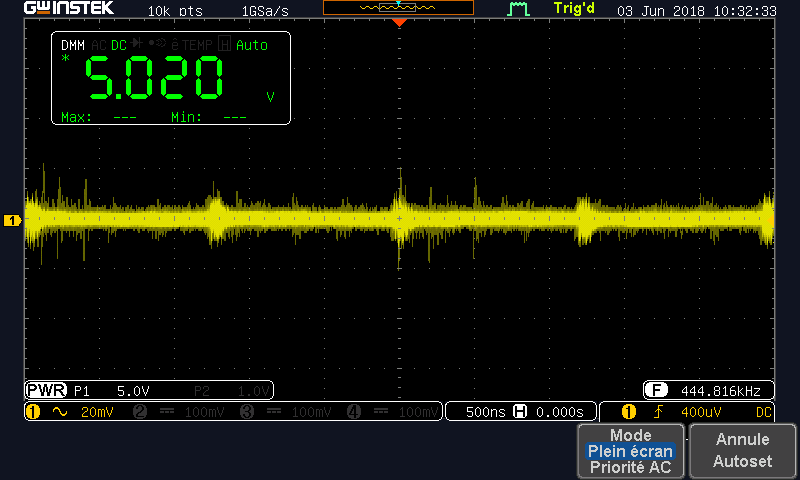Viewport: 800px width, 480px height.
Task: Select Priorité AC mode option
Action: 631,467
